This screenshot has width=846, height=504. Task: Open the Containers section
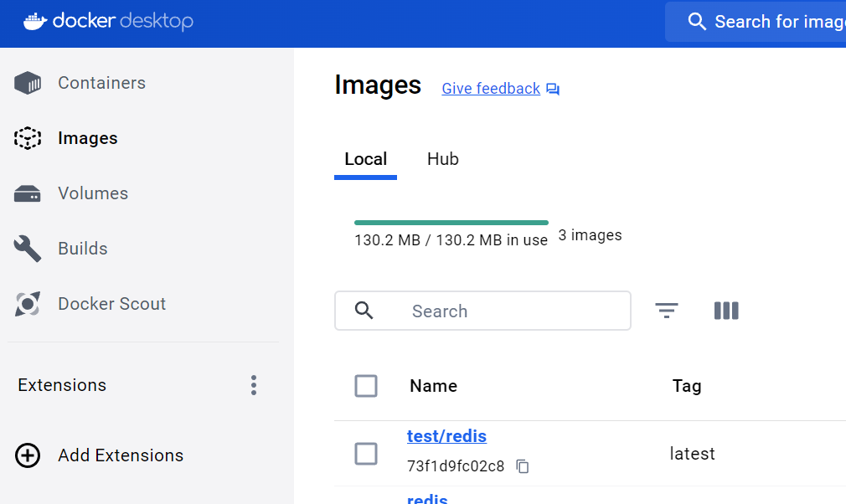point(102,83)
